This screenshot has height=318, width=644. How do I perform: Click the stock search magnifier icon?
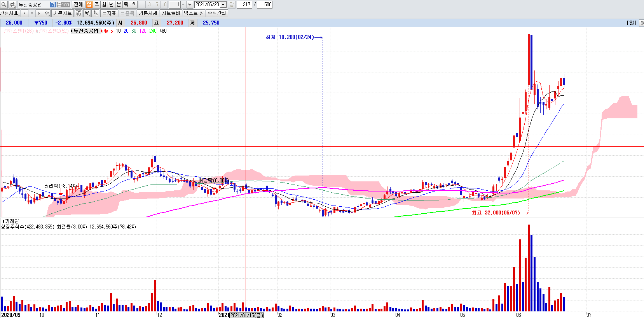coord(4,5)
